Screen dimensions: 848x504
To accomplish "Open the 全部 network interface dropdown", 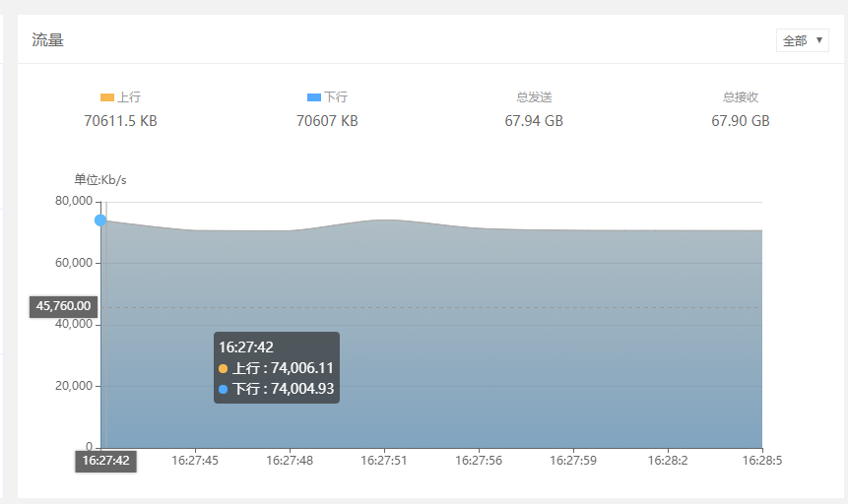I will click(802, 40).
